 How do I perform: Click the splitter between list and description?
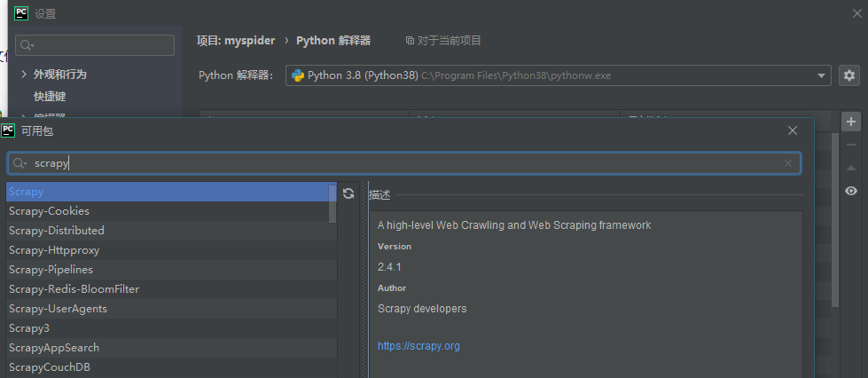point(364,280)
